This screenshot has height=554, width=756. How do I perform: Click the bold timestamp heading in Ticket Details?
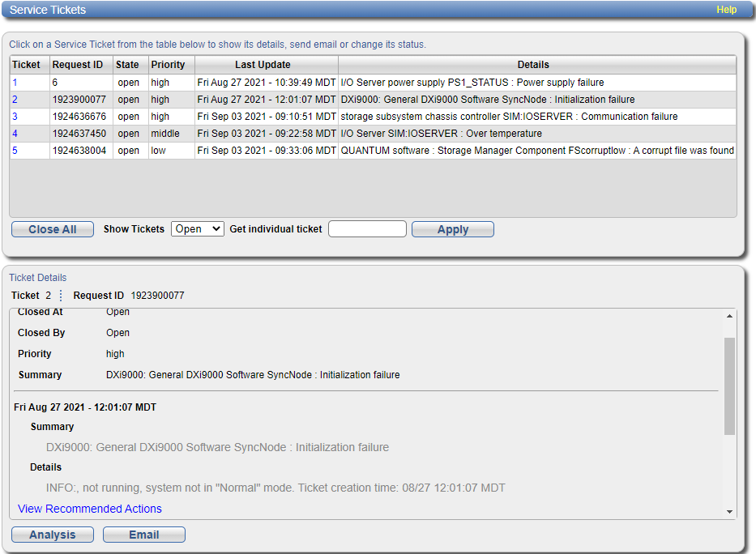(85, 407)
